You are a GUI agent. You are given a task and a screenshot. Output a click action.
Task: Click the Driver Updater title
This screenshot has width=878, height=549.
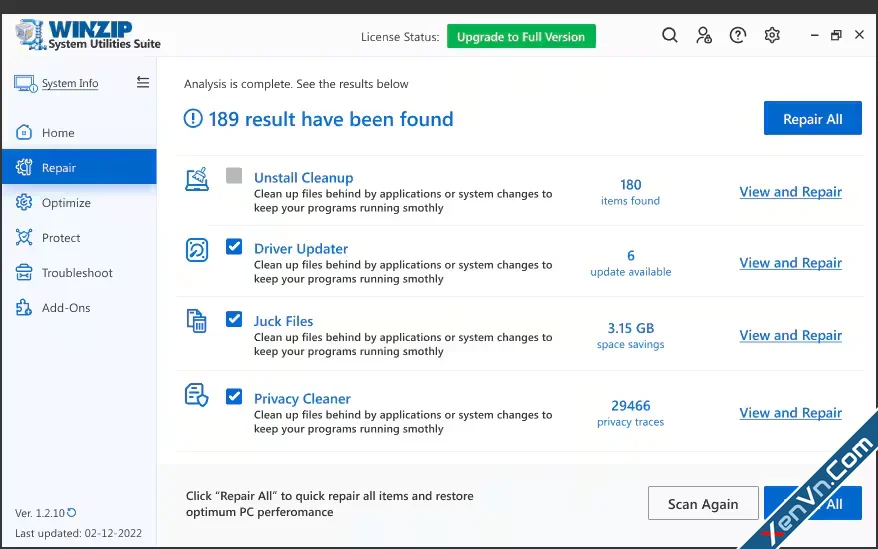tap(301, 249)
